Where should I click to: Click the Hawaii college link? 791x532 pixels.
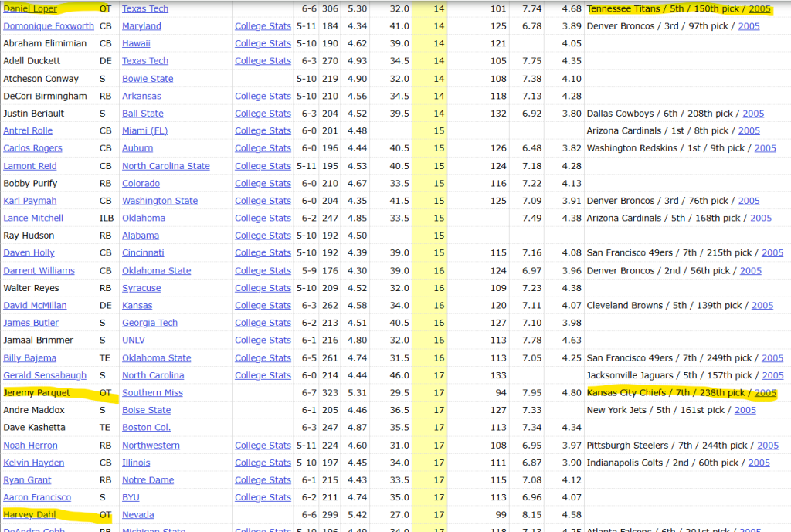point(136,43)
